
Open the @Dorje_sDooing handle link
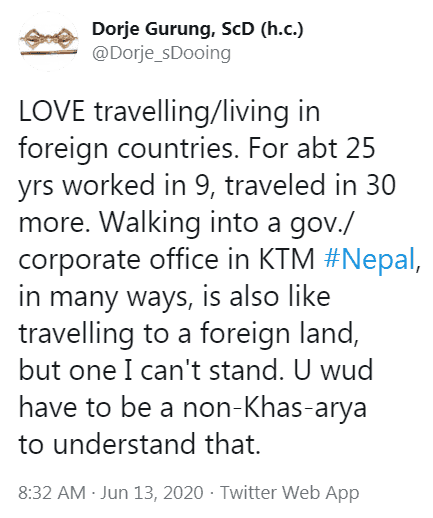click(161, 53)
